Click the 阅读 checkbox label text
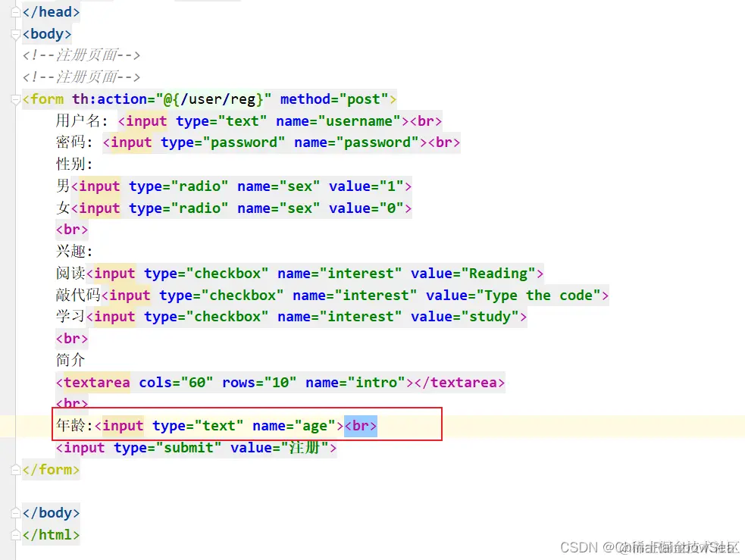This screenshot has height=560, width=745. (70, 273)
